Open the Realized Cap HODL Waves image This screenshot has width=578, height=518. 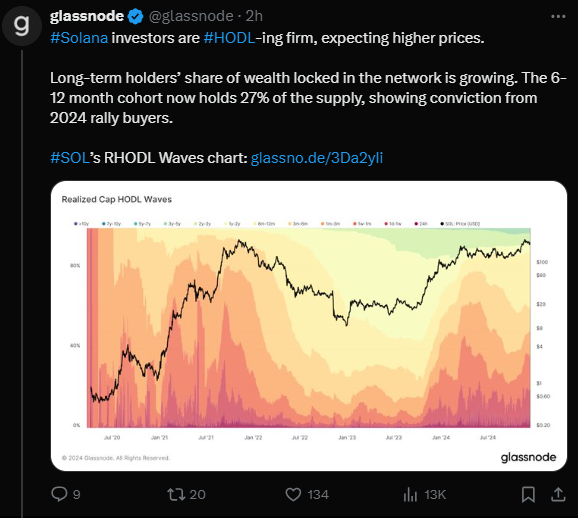[x=309, y=326]
